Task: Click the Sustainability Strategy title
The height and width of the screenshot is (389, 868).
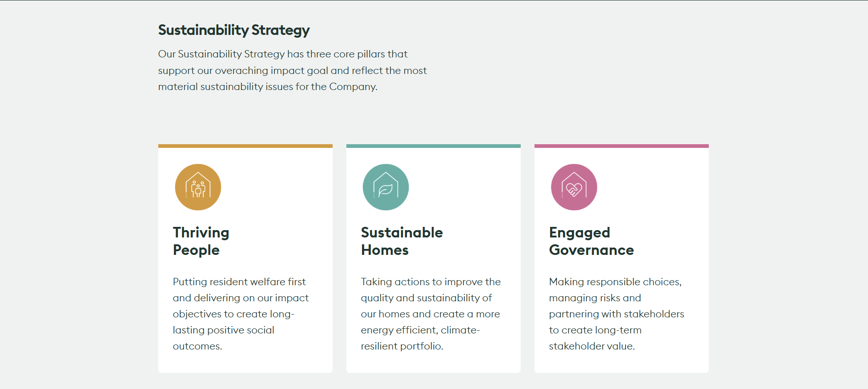Action: 234,30
